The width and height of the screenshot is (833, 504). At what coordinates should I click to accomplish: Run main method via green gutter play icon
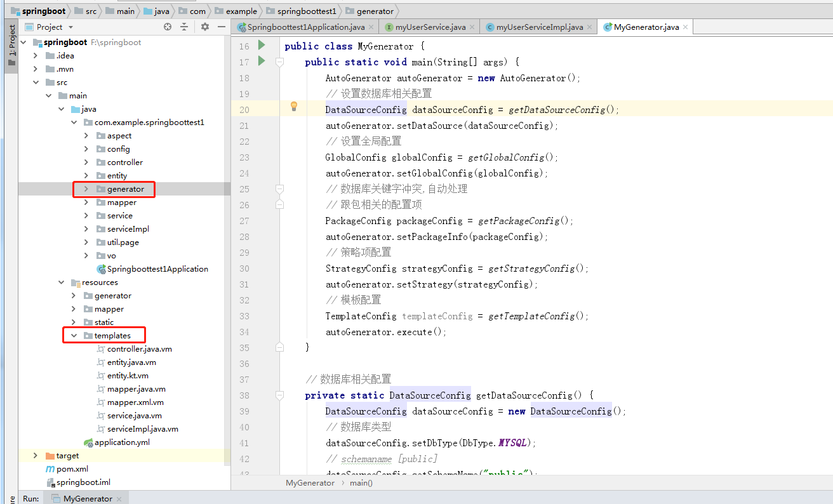point(261,62)
